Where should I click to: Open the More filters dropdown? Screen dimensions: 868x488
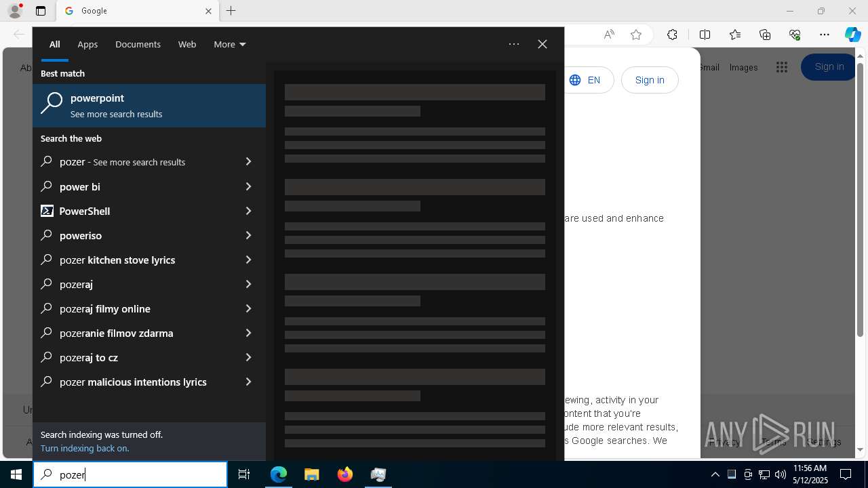(x=230, y=44)
